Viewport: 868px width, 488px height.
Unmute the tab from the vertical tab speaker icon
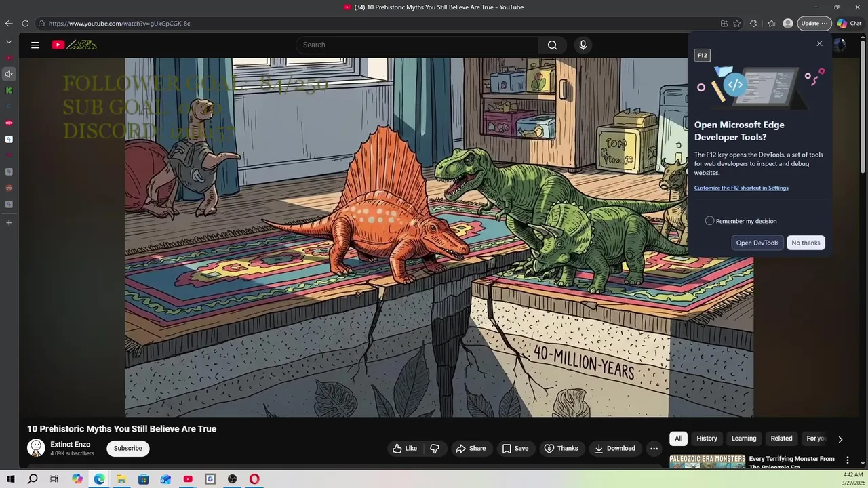click(9, 74)
